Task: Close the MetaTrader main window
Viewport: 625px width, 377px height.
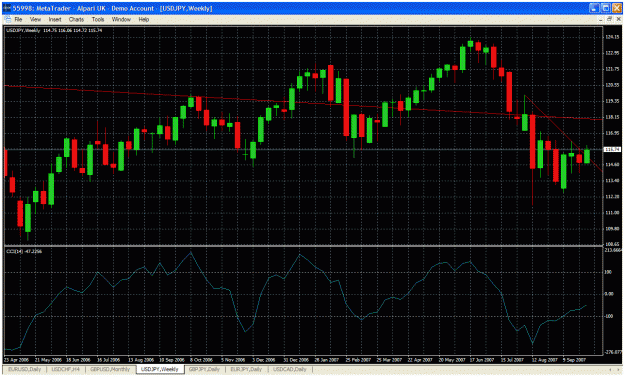Action: (x=617, y=8)
